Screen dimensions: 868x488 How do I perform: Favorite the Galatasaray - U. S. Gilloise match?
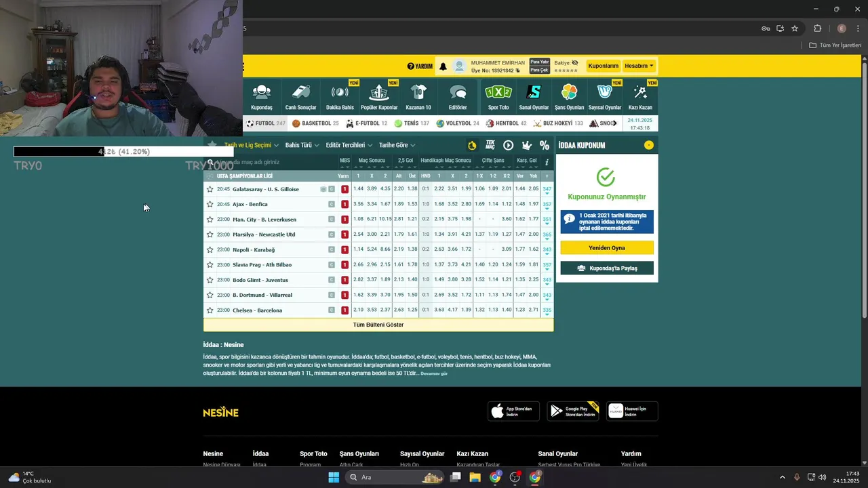tap(210, 189)
